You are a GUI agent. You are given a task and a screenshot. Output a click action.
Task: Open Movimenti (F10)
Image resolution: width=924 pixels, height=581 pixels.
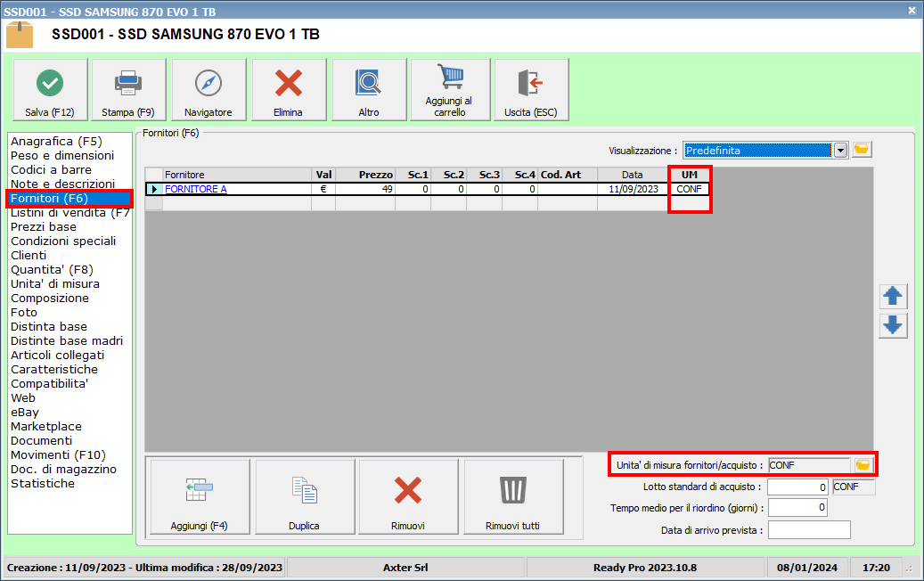pyautogui.click(x=58, y=454)
